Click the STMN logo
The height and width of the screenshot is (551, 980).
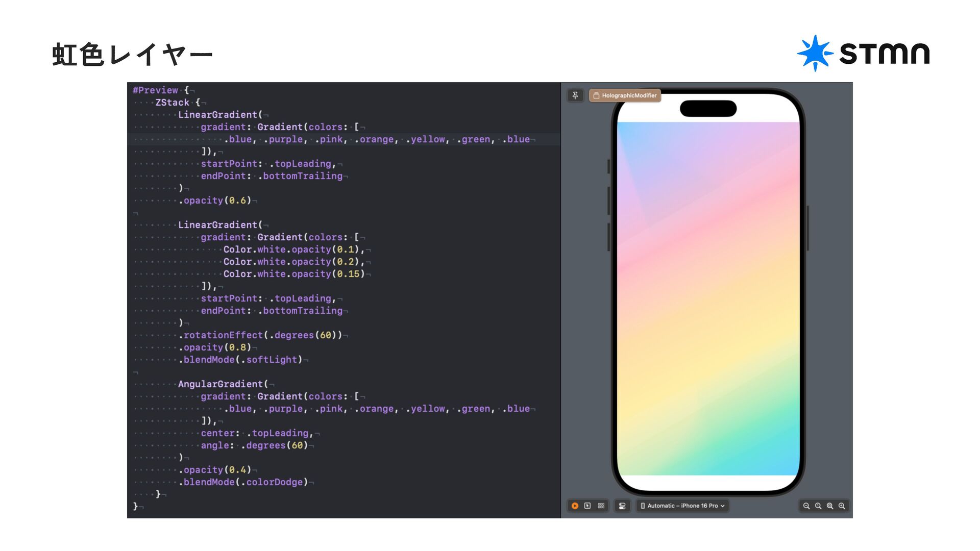pyautogui.click(x=863, y=53)
